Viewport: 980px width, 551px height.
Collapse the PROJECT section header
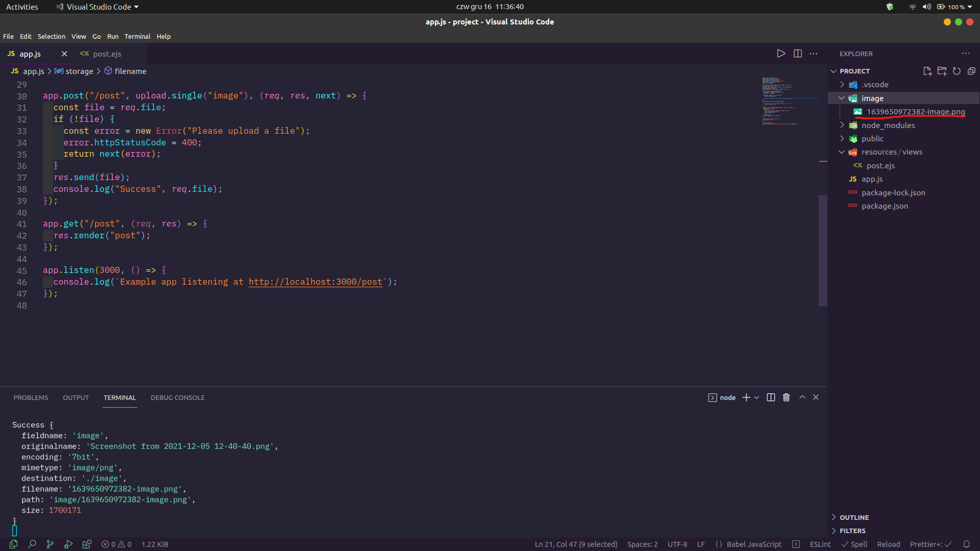point(854,71)
